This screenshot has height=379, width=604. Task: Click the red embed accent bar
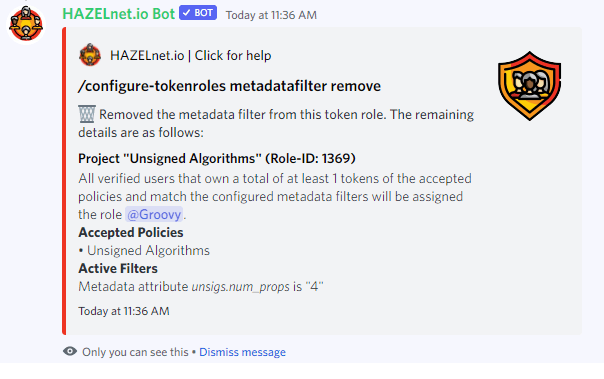tap(64, 181)
